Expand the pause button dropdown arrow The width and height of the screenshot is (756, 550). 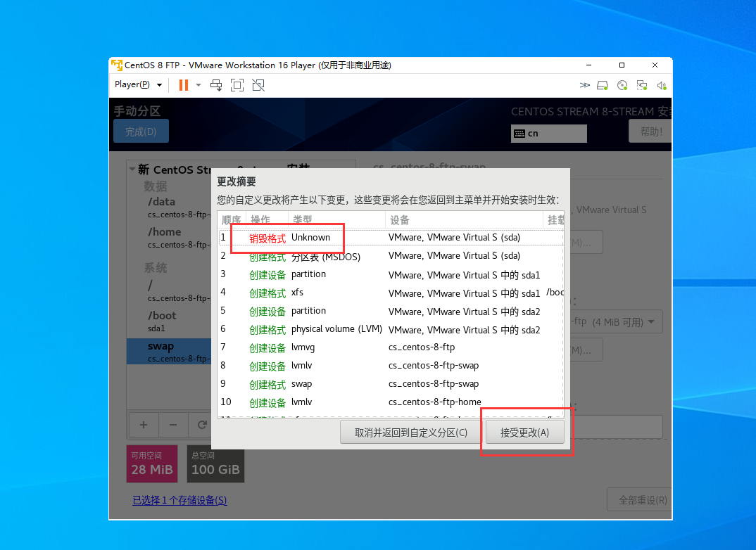pos(199,85)
